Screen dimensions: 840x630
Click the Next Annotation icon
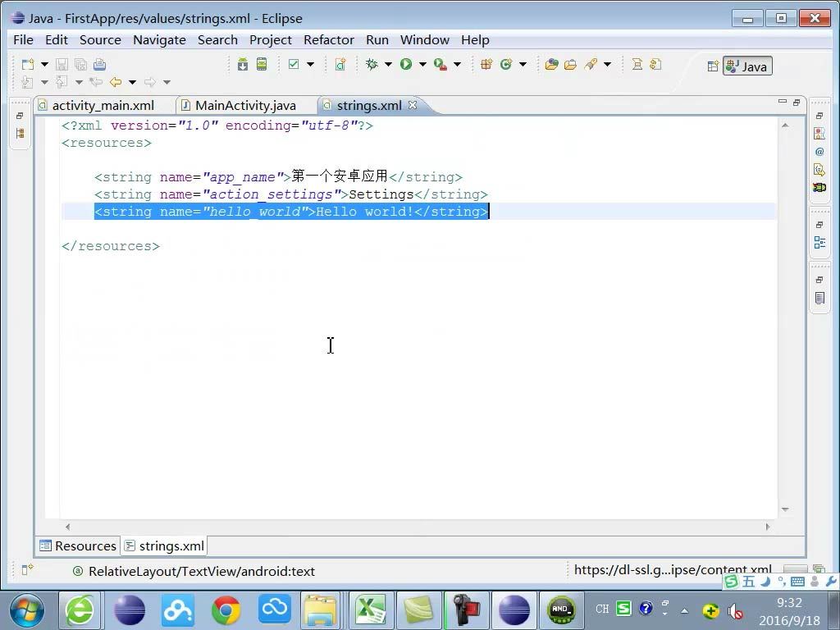pyautogui.click(x=27, y=82)
